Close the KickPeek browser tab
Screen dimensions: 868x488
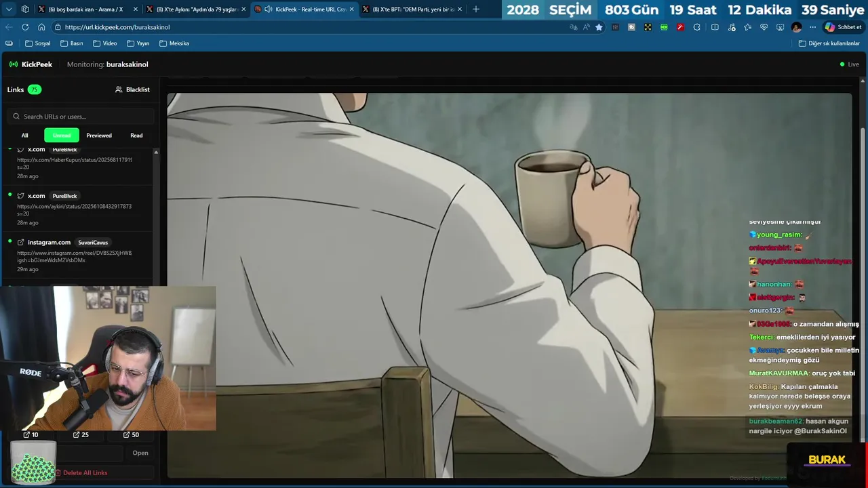(x=351, y=9)
